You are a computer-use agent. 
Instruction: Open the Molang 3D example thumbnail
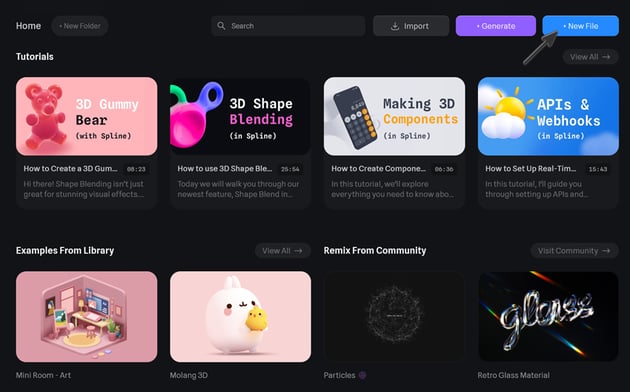coord(240,317)
